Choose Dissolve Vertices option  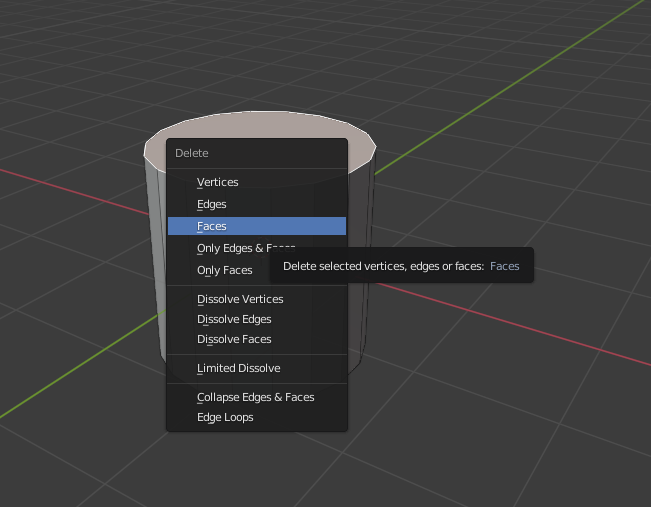point(257,299)
